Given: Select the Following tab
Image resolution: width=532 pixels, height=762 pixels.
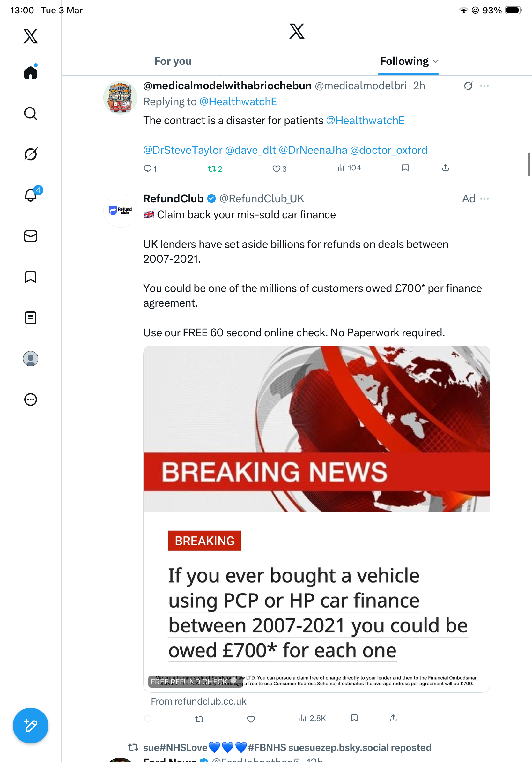Looking at the screenshot, I should point(404,61).
